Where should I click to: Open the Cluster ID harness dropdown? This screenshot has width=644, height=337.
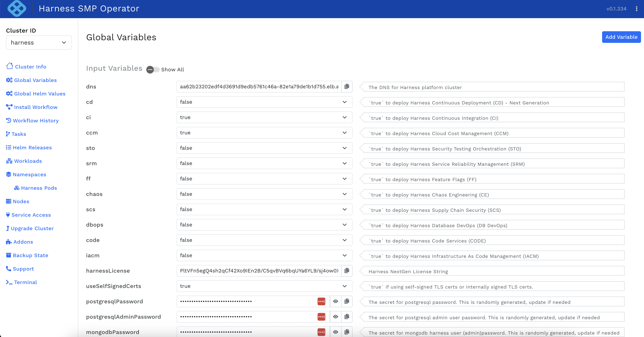click(39, 42)
